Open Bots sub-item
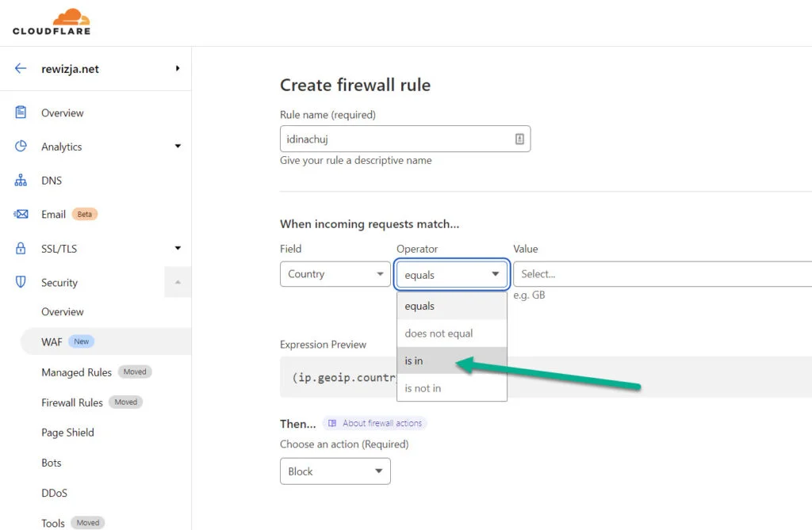Image resolution: width=812 pixels, height=530 pixels. [x=52, y=463]
